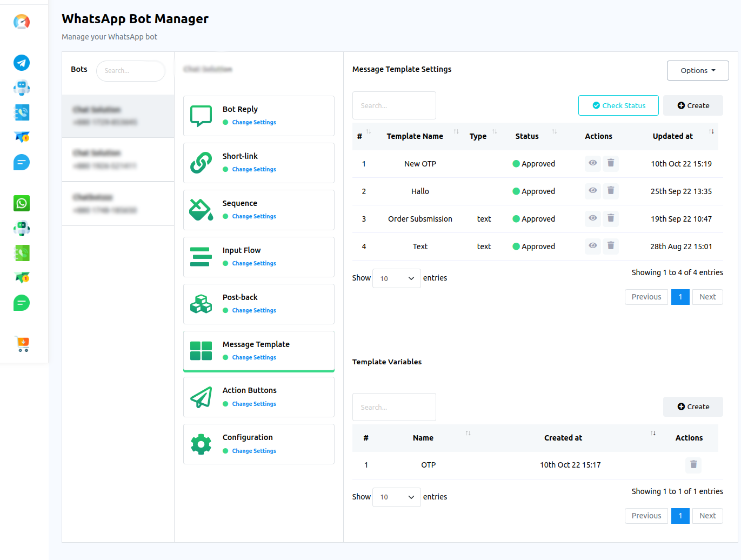Open the Options dropdown

pos(697,70)
